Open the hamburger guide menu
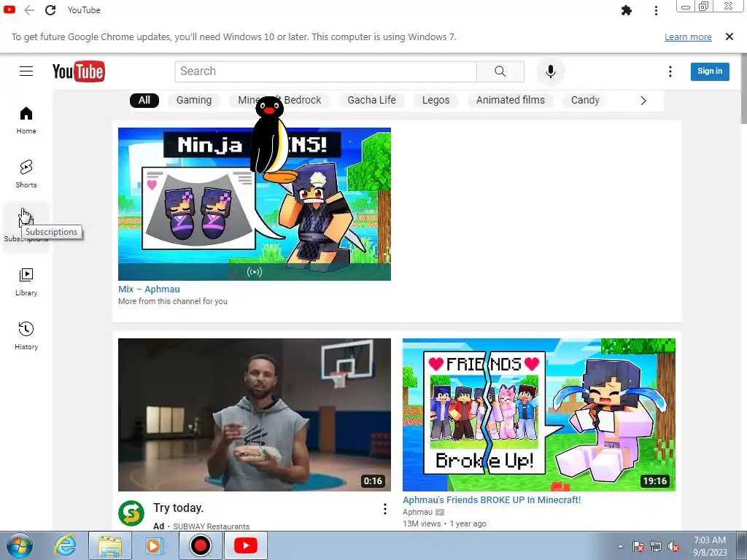Viewport: 747px width, 560px height. pos(26,71)
